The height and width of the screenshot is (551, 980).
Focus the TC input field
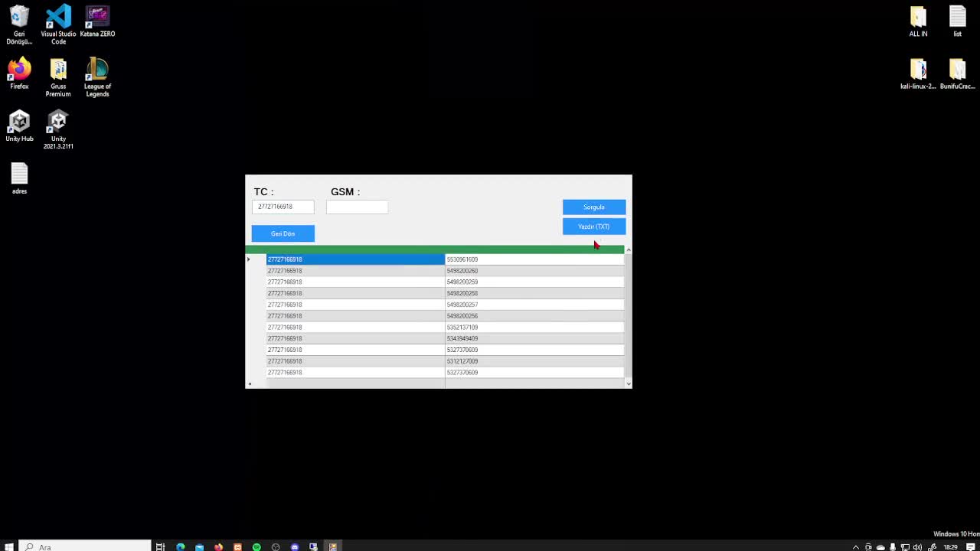tap(283, 207)
